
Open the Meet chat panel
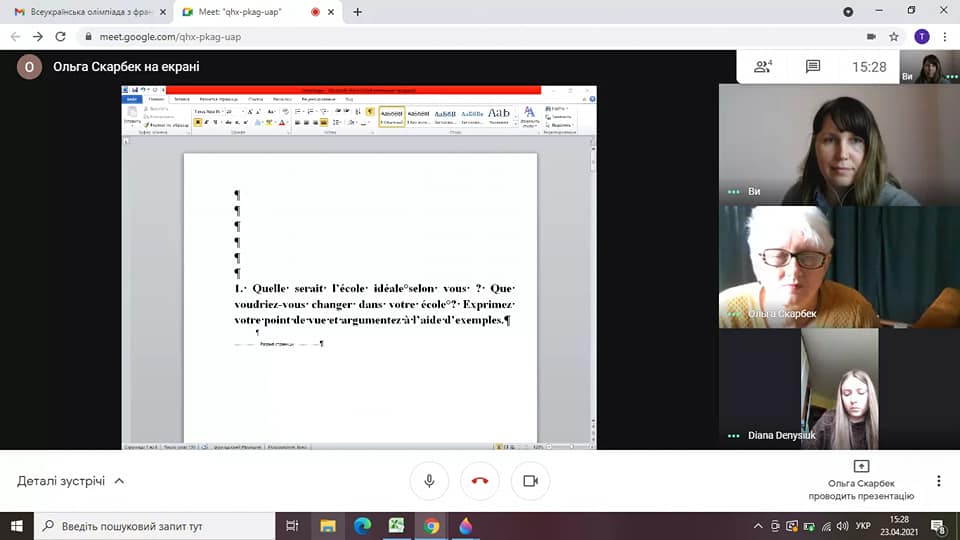[813, 67]
